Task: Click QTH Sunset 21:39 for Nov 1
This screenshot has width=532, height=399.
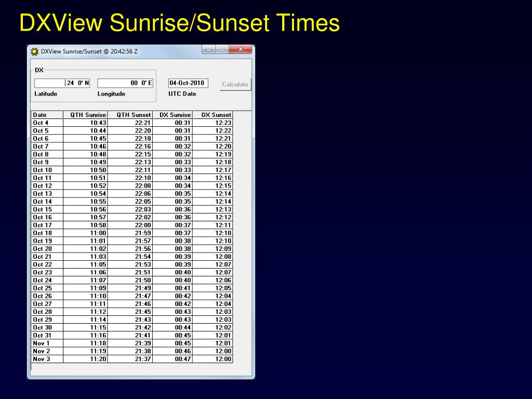Action: [x=130, y=343]
